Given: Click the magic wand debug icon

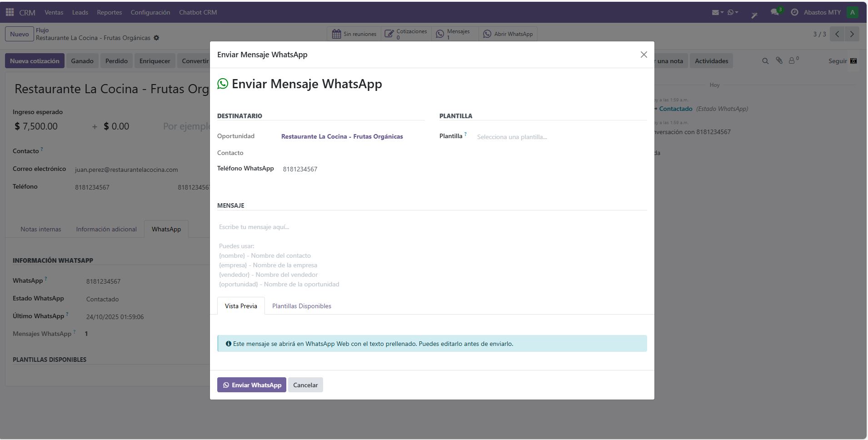Looking at the screenshot, I should (x=754, y=15).
